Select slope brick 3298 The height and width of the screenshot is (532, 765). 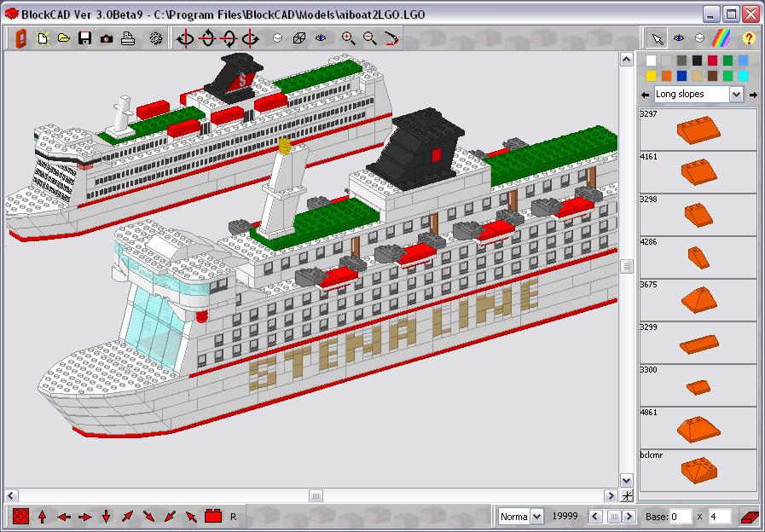tap(698, 215)
